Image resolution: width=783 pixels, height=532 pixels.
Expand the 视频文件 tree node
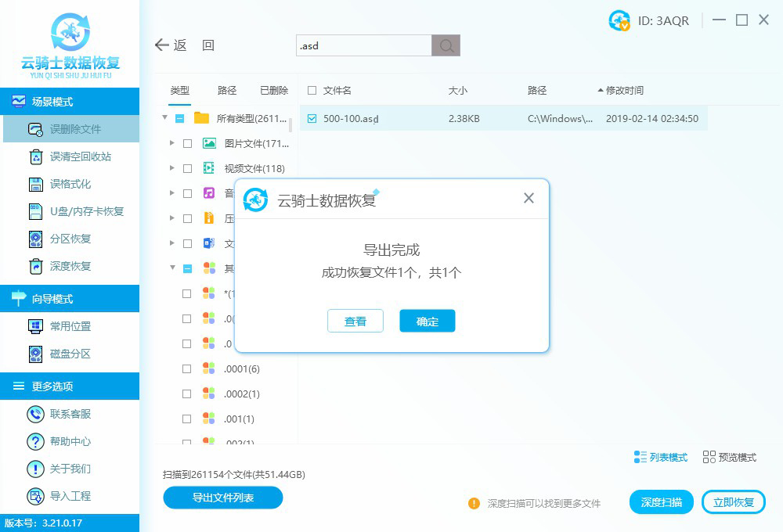tap(171, 168)
